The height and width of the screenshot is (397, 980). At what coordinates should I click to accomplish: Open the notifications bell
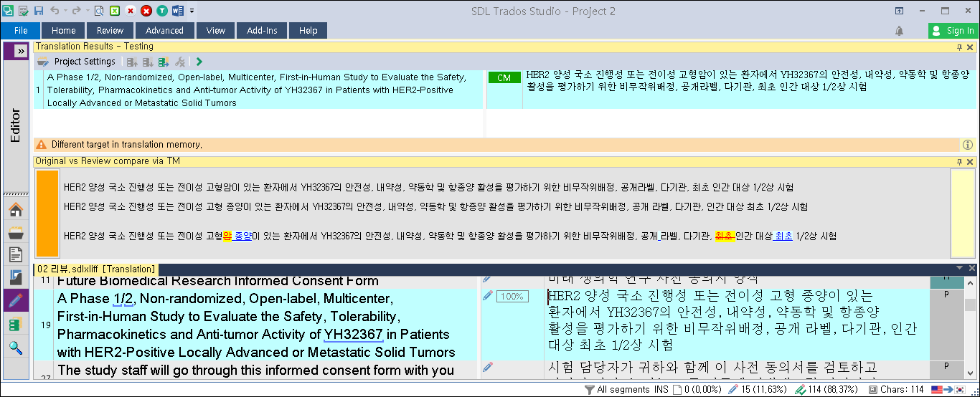tap(899, 31)
